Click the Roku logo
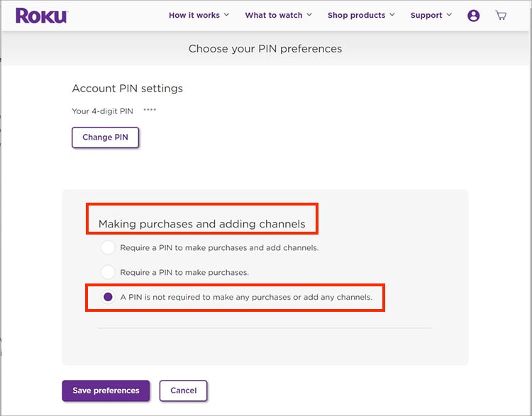This screenshot has height=416, width=532. coord(41,16)
